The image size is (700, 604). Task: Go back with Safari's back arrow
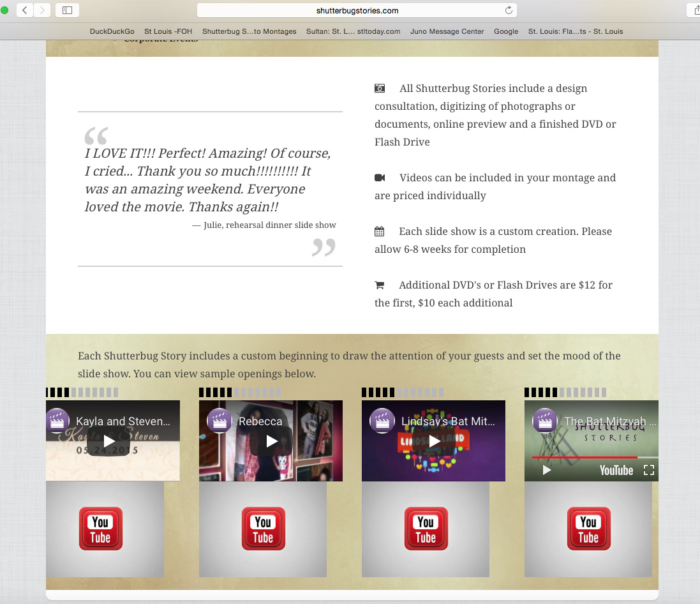point(25,10)
